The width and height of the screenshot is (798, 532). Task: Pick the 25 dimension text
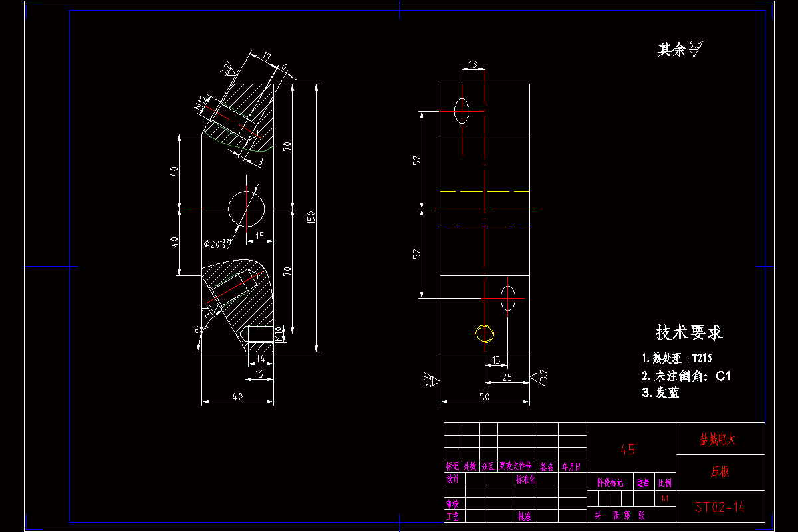pos(507,378)
